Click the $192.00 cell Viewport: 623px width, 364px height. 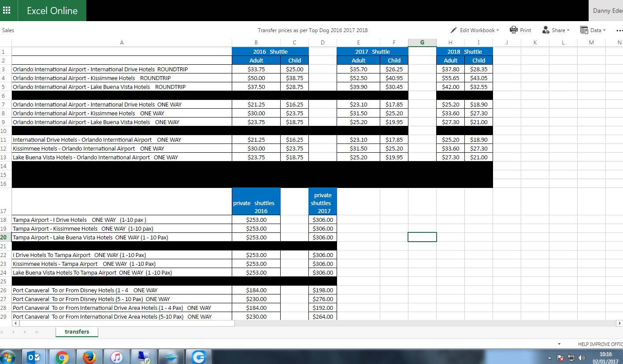tap(323, 308)
